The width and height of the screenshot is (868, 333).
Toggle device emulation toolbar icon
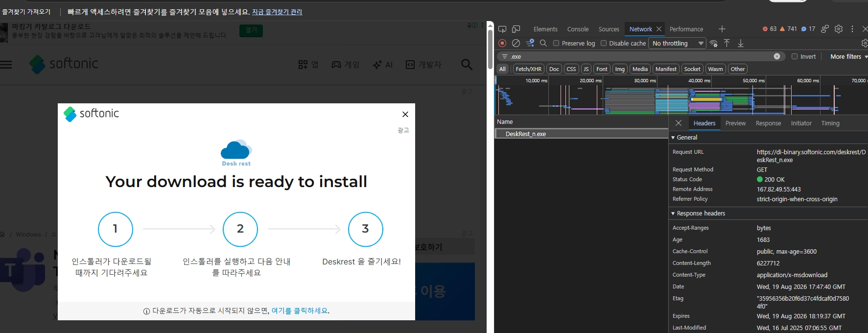click(516, 29)
